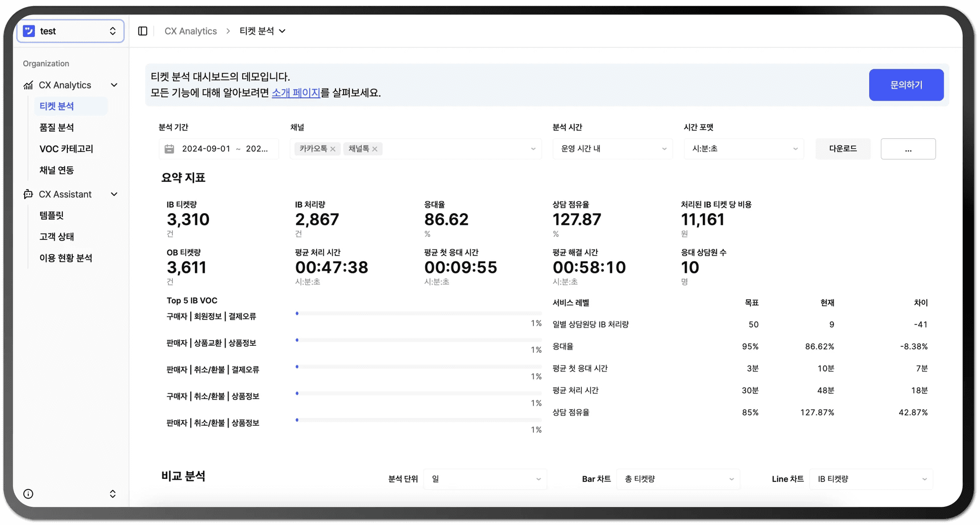Screen dimensions: 980x525
Task: Click the 구매자 회원정보 결제오류 progress bar
Action: tap(418, 314)
